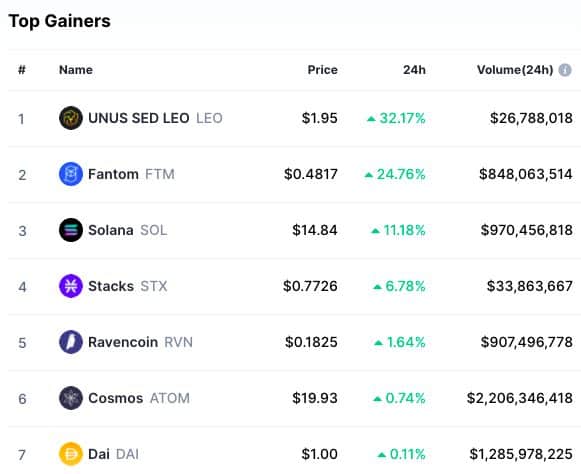Click the Volume(24h) info icon
Viewport: 581px width, 474px height.
(x=565, y=70)
